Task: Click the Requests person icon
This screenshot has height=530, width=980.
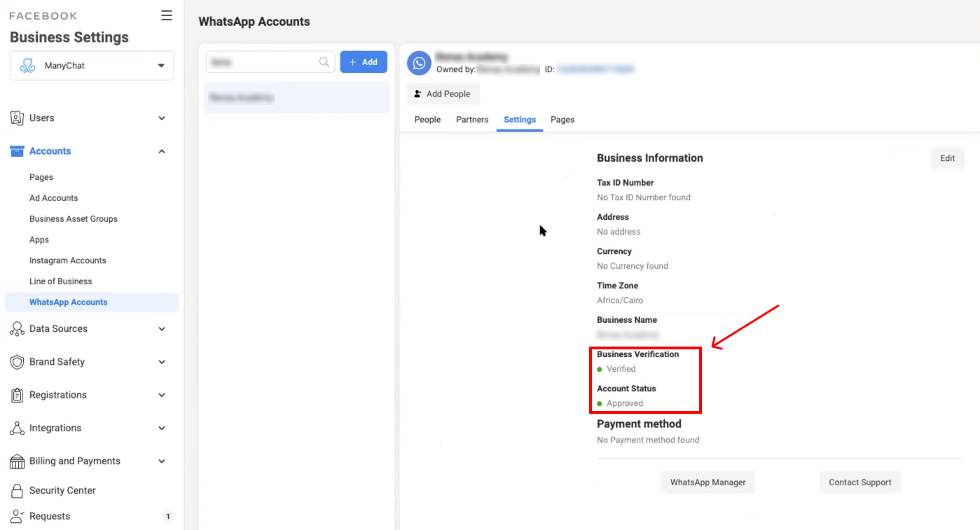Action: point(17,516)
